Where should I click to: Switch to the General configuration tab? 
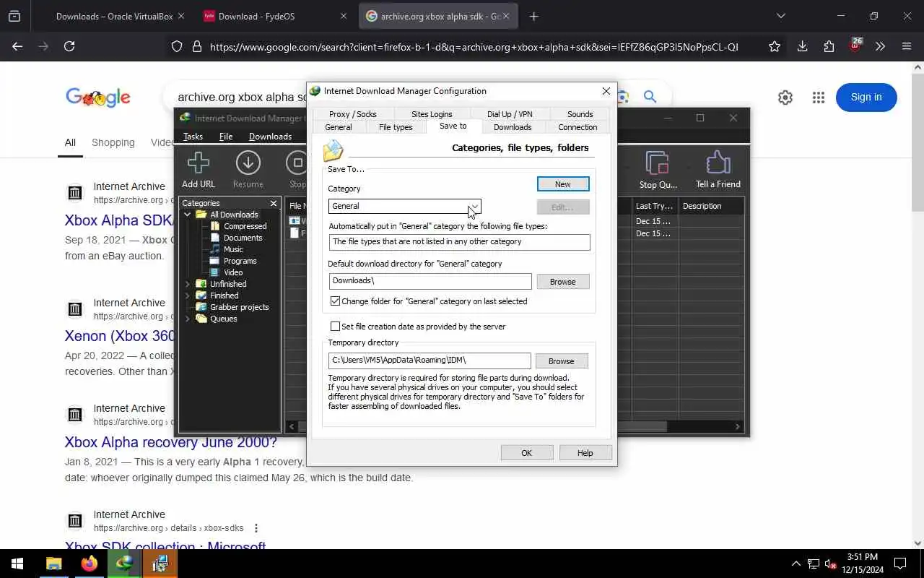pyautogui.click(x=338, y=127)
